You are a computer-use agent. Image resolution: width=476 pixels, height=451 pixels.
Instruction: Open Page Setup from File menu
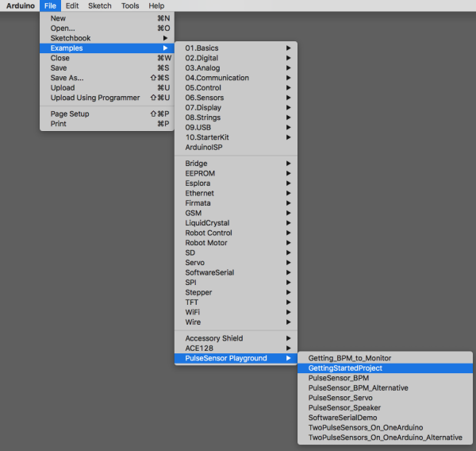[x=107, y=114]
